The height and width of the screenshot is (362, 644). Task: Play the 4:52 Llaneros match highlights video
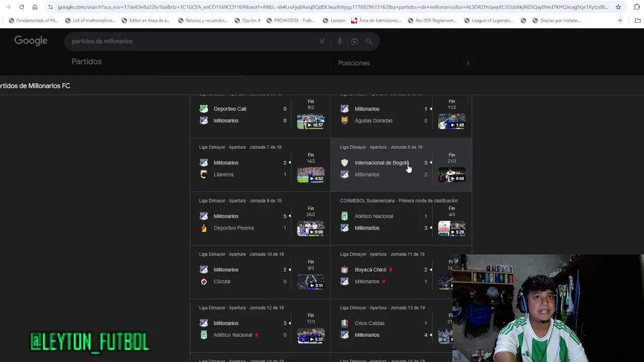tap(311, 175)
